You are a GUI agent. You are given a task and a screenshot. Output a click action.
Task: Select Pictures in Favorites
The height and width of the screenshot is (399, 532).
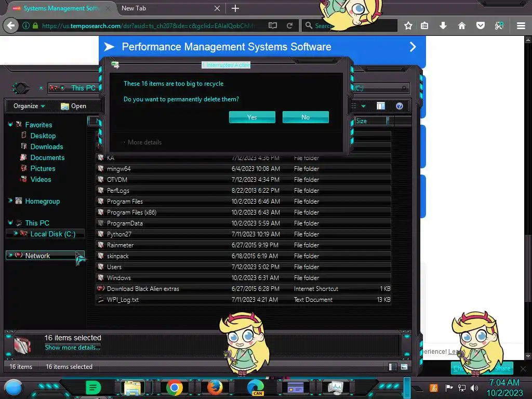(43, 168)
